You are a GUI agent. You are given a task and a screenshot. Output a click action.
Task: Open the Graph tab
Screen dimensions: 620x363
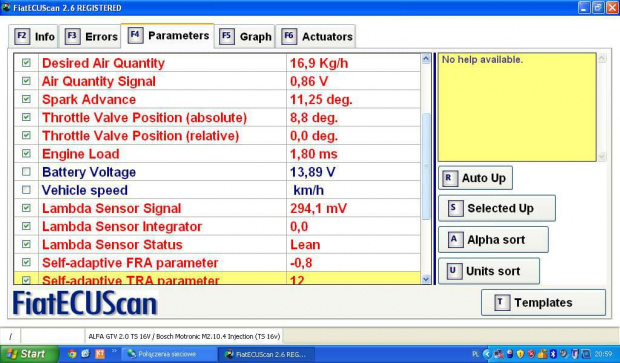coord(245,36)
